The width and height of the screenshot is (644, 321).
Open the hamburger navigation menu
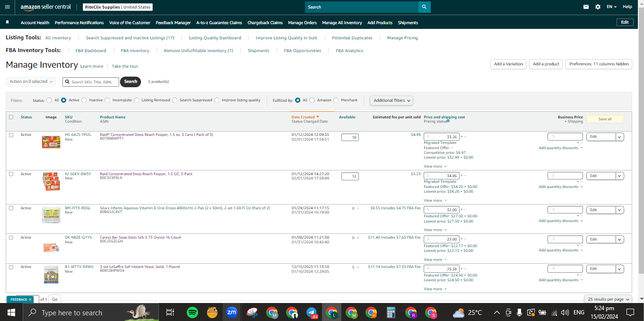[x=7, y=7]
